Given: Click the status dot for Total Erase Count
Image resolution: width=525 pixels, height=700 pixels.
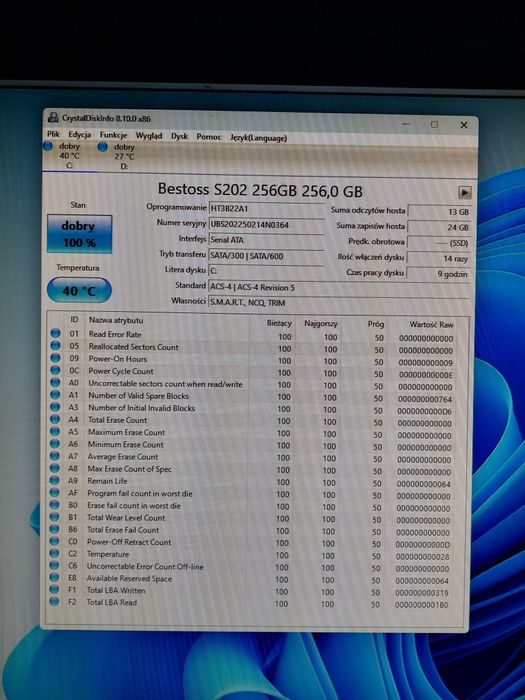Looking at the screenshot, I should [x=55, y=419].
